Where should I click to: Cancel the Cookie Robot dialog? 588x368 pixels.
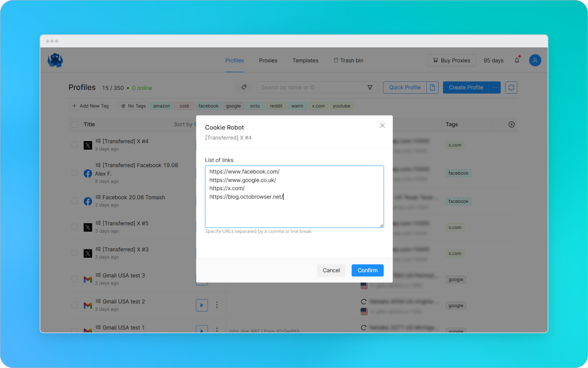point(331,270)
